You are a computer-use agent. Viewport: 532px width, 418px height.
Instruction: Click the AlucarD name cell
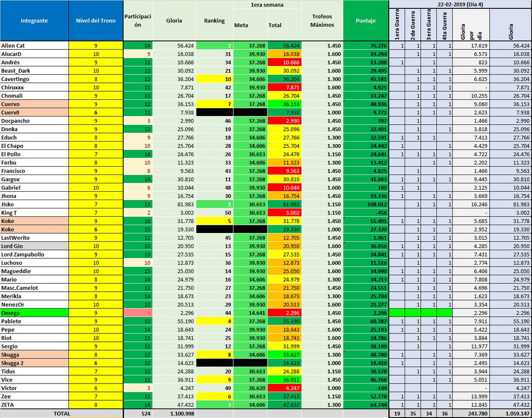34,54
